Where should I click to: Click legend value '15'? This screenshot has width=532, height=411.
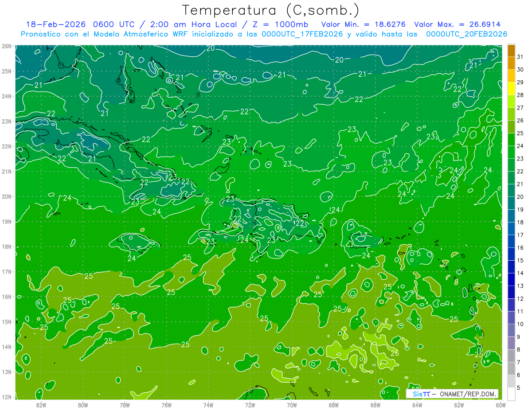coord(520,261)
